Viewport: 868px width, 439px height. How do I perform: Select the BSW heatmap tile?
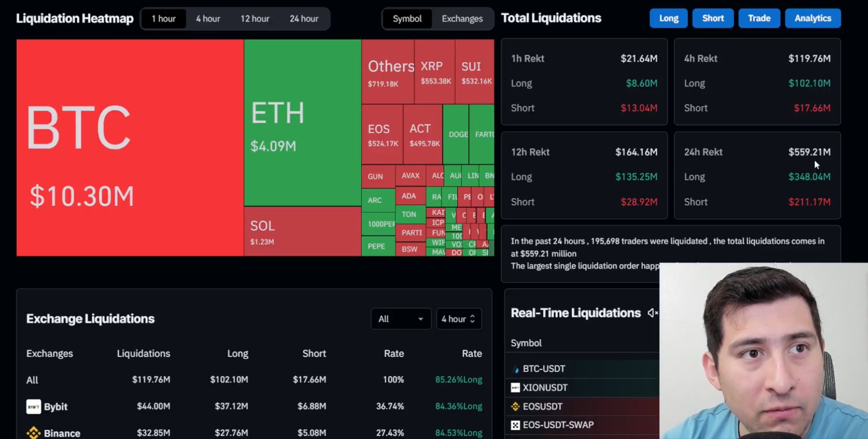411,249
